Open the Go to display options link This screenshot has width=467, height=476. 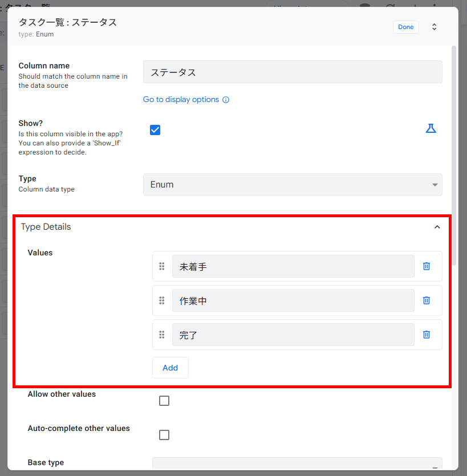tap(181, 100)
